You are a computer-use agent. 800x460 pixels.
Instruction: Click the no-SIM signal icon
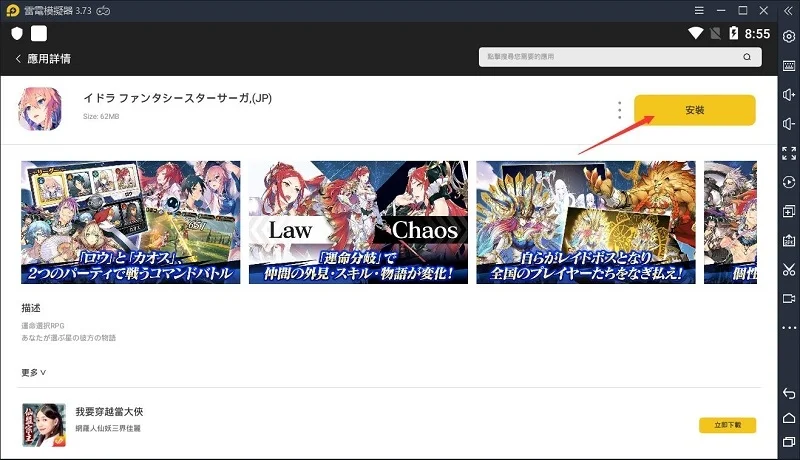pos(715,34)
